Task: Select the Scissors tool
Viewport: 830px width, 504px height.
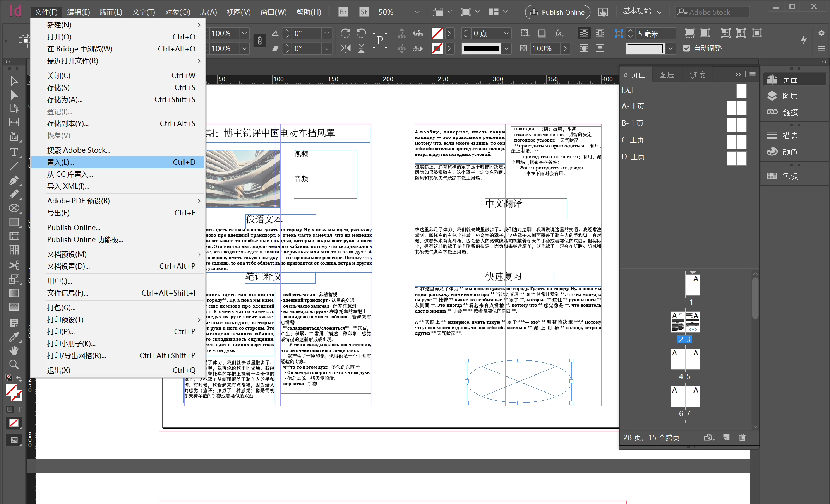Action: click(x=14, y=265)
